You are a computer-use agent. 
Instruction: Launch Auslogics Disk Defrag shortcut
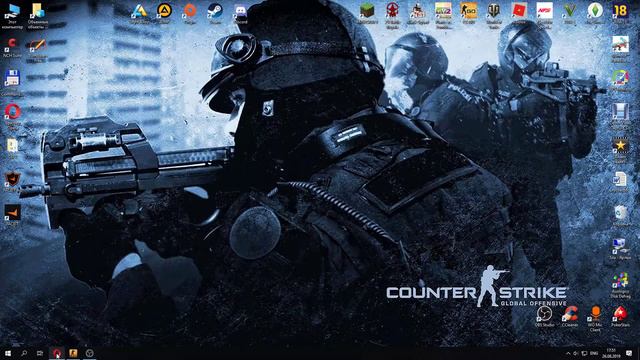click(620, 285)
